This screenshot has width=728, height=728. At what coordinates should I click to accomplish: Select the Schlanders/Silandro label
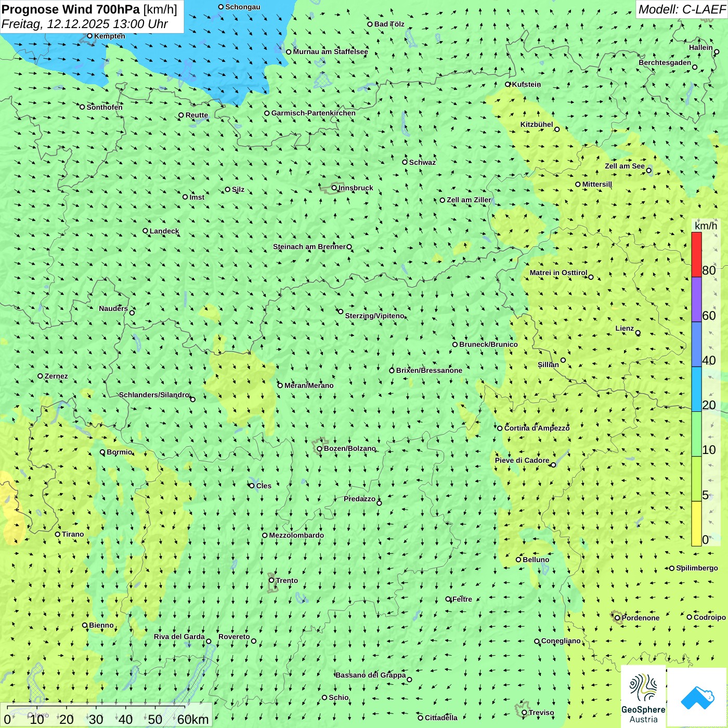pyautogui.click(x=154, y=395)
